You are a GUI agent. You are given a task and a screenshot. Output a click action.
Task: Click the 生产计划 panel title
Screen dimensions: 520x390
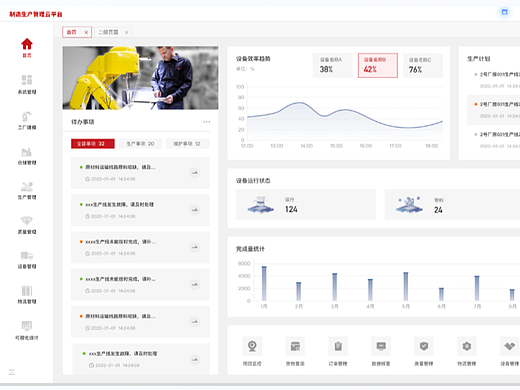click(x=479, y=59)
